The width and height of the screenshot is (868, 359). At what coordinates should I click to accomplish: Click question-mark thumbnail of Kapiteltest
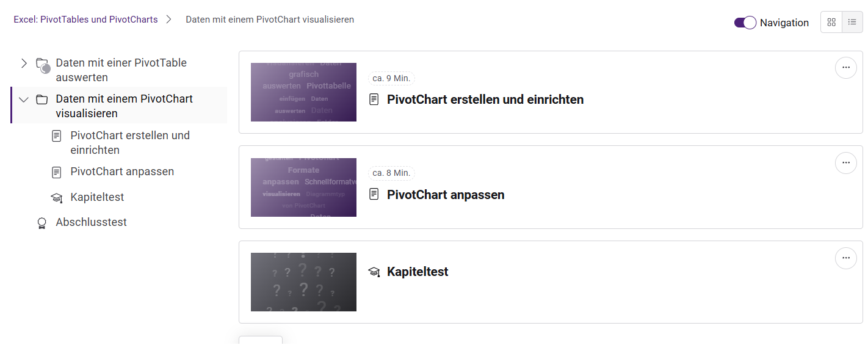coord(303,282)
